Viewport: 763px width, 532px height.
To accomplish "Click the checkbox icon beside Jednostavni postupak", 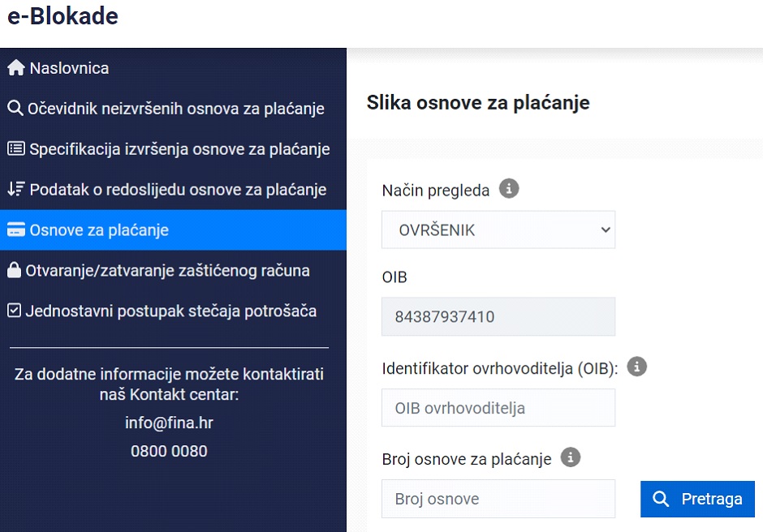I will pos(14,311).
